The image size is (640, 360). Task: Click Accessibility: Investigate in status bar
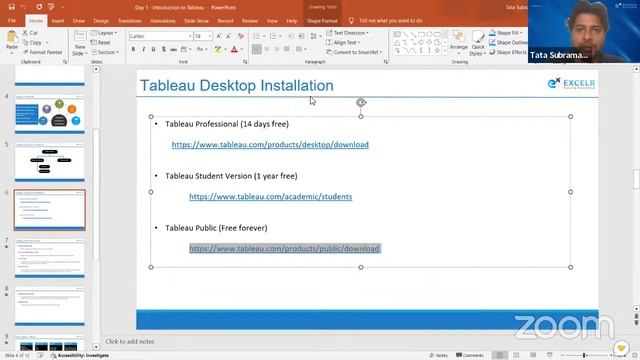(80, 356)
